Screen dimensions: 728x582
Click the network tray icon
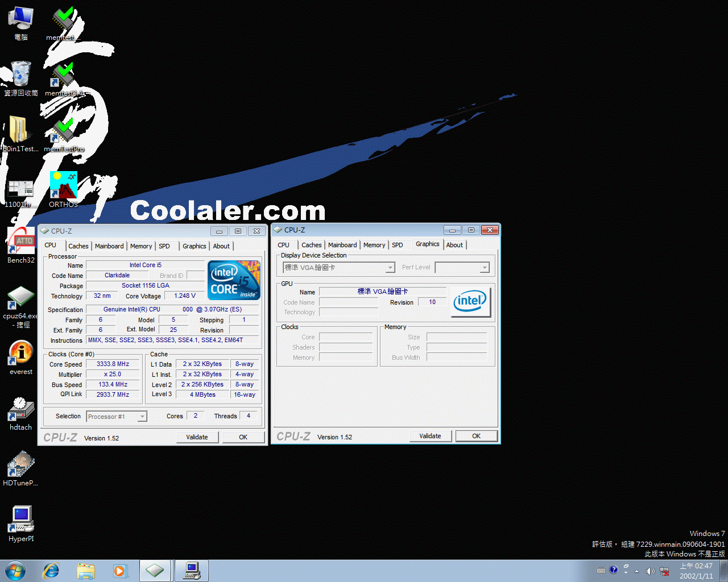click(x=664, y=571)
